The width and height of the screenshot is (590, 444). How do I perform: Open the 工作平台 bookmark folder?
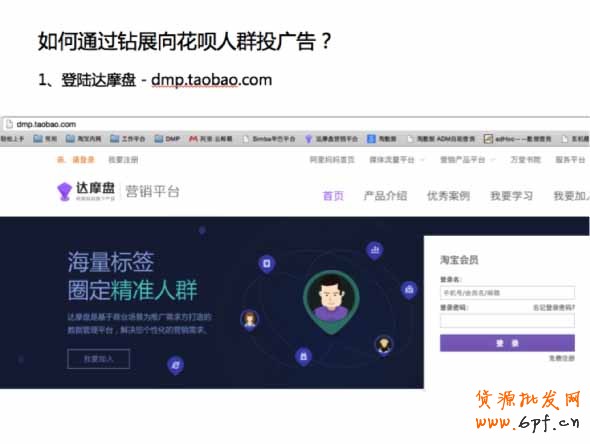tap(128, 139)
